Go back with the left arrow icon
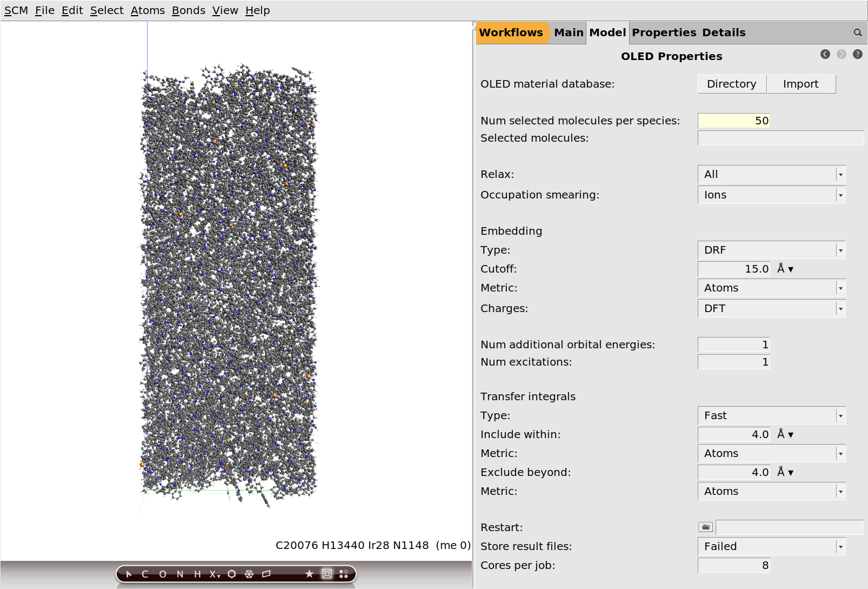 pyautogui.click(x=825, y=54)
